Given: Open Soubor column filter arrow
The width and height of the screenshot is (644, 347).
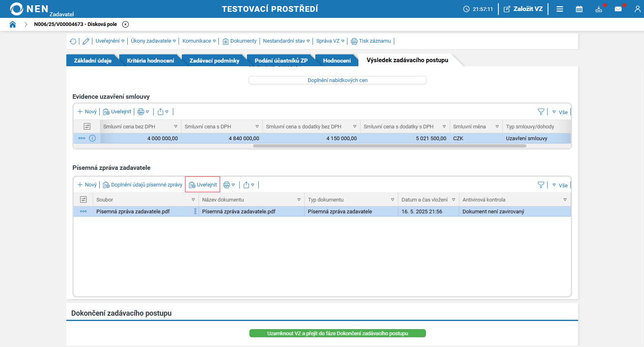Looking at the screenshot, I should coord(193,200).
